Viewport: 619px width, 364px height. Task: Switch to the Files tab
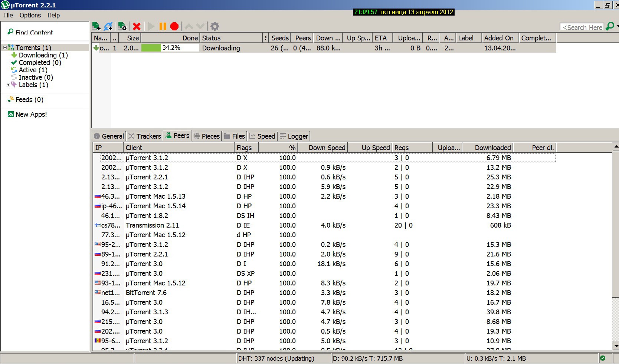(235, 136)
